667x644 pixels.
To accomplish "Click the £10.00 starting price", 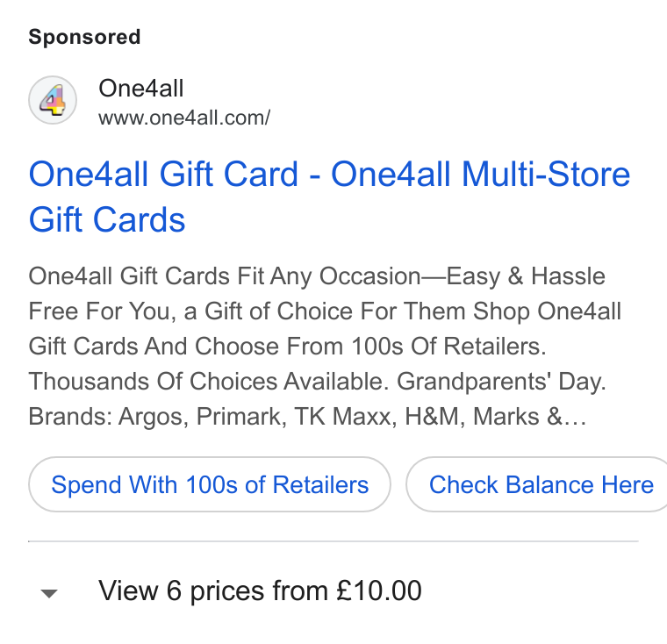I will 378,590.
